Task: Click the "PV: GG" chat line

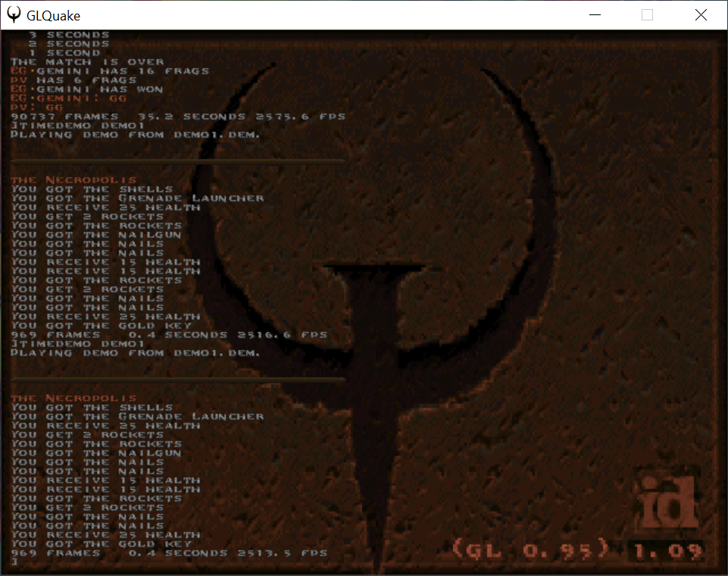Action: [36, 108]
